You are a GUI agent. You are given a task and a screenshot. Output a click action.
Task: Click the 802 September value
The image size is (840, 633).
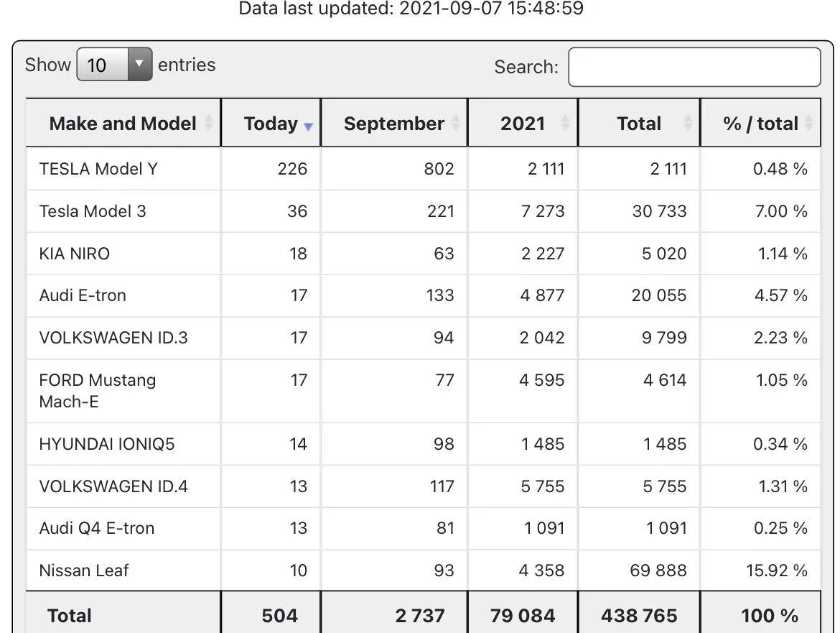(x=439, y=169)
